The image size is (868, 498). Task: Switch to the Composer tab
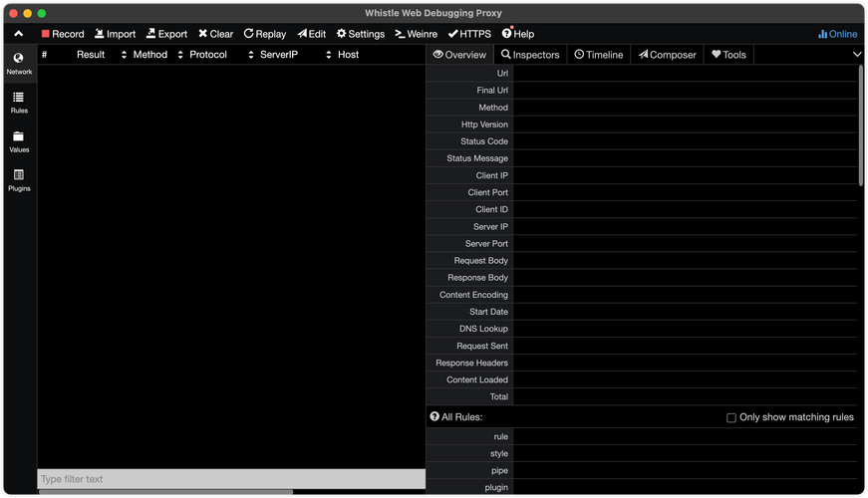point(667,54)
